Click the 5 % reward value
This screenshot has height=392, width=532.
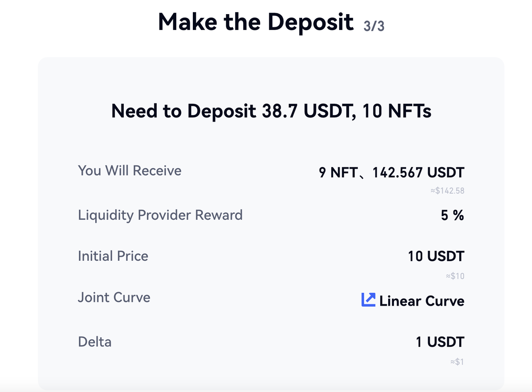click(x=452, y=216)
